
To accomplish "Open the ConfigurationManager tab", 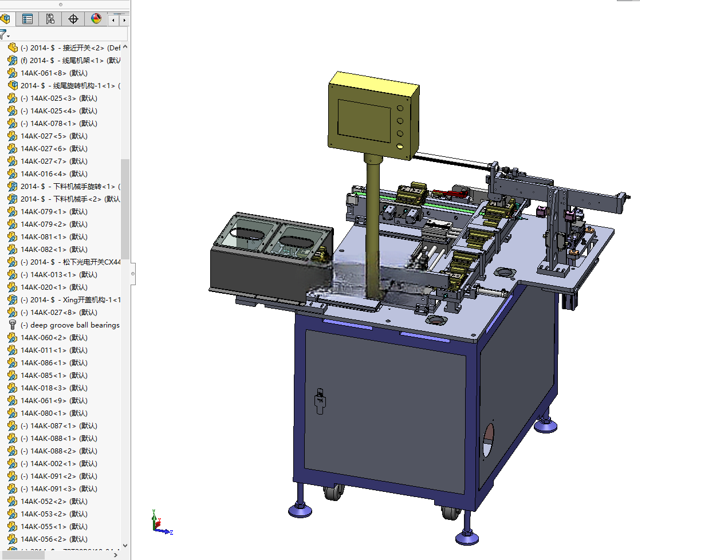I will click(50, 19).
